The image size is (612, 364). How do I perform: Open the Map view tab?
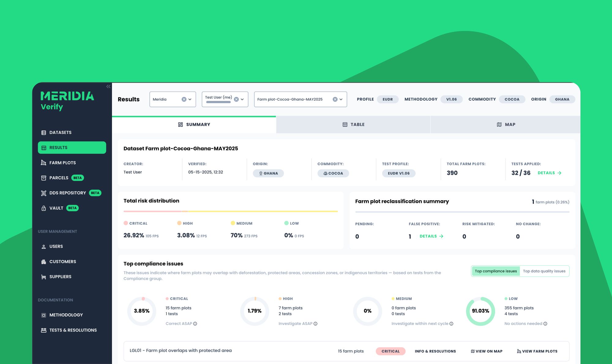pos(506,124)
